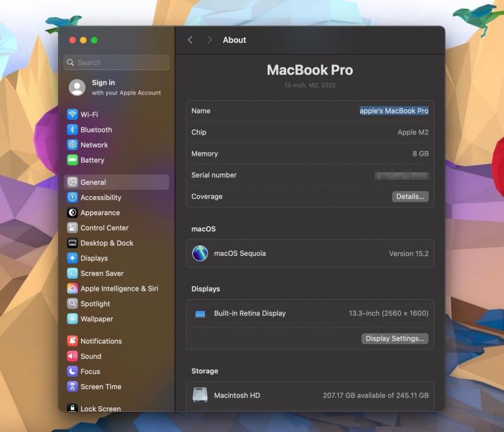Click the Notifications bell icon

pyautogui.click(x=72, y=341)
